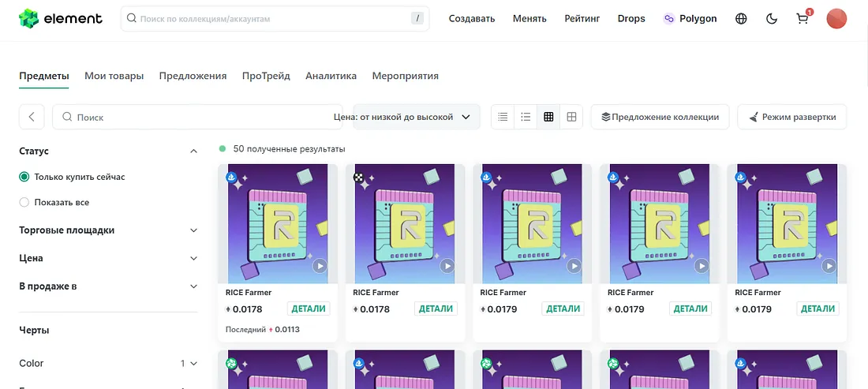Open the red profile avatar
Screen dimensions: 868x389
[x=836, y=19]
